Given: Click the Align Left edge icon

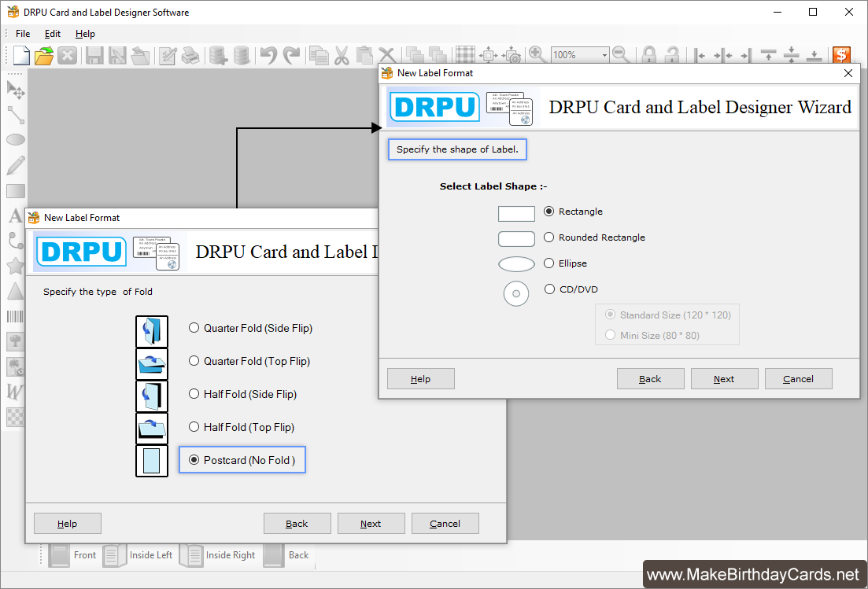Looking at the screenshot, I should click(x=700, y=55).
